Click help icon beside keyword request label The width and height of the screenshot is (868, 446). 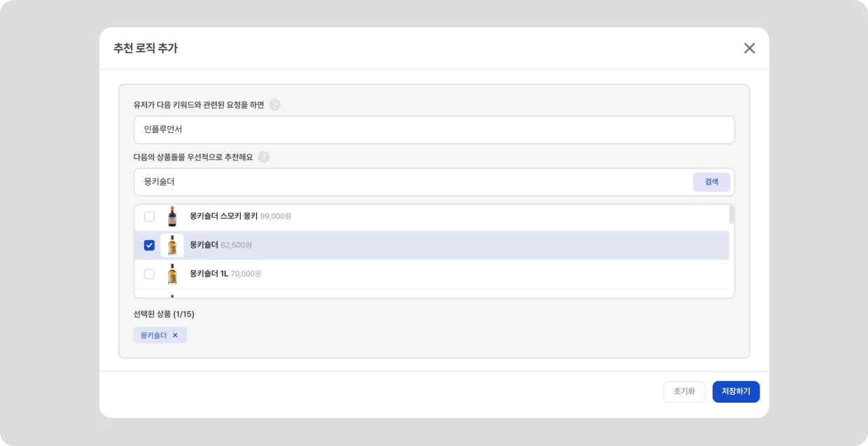275,105
